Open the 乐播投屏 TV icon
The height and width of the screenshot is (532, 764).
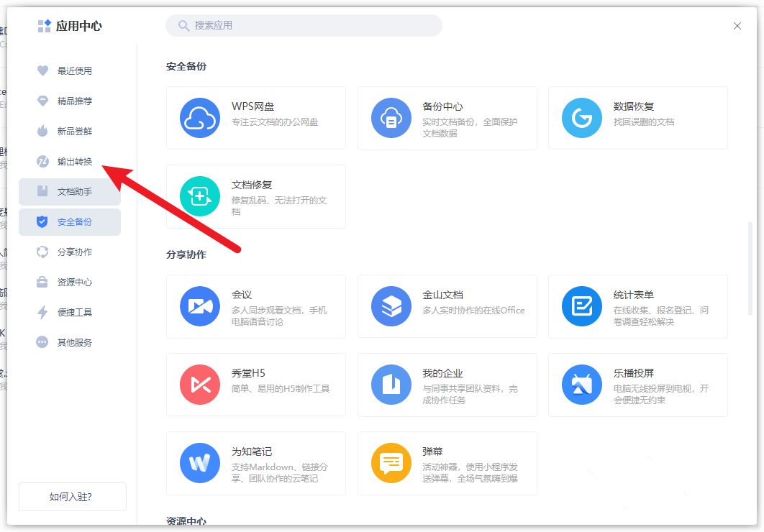pos(582,385)
